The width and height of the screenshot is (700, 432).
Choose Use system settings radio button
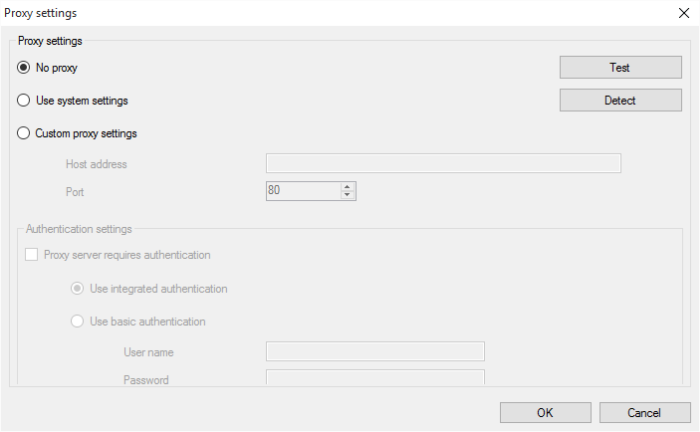(24, 101)
